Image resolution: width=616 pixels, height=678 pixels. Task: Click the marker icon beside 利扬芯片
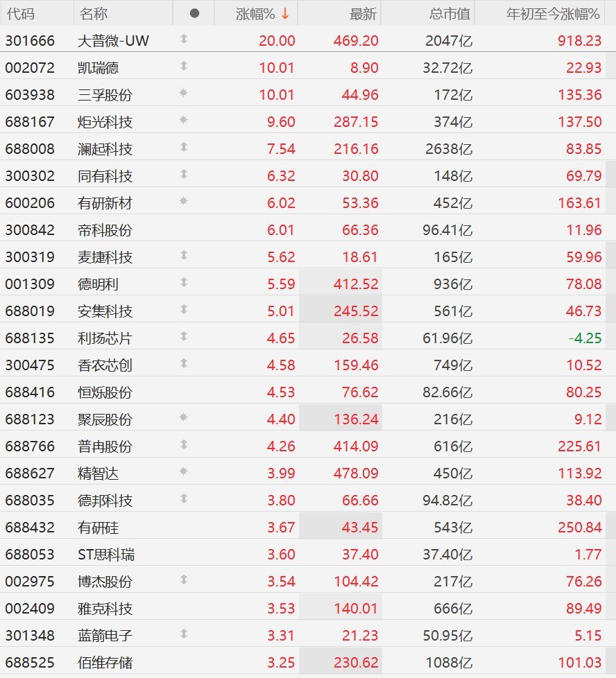tap(184, 336)
